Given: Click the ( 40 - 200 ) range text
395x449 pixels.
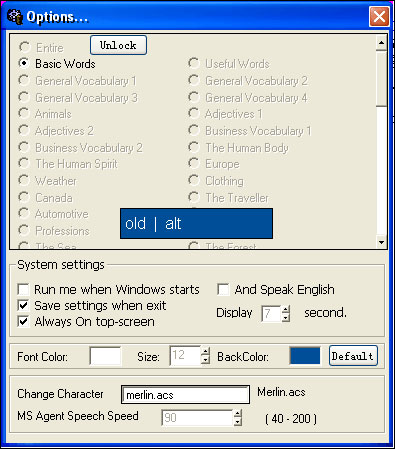Looking at the screenshot, I should click(x=291, y=418).
